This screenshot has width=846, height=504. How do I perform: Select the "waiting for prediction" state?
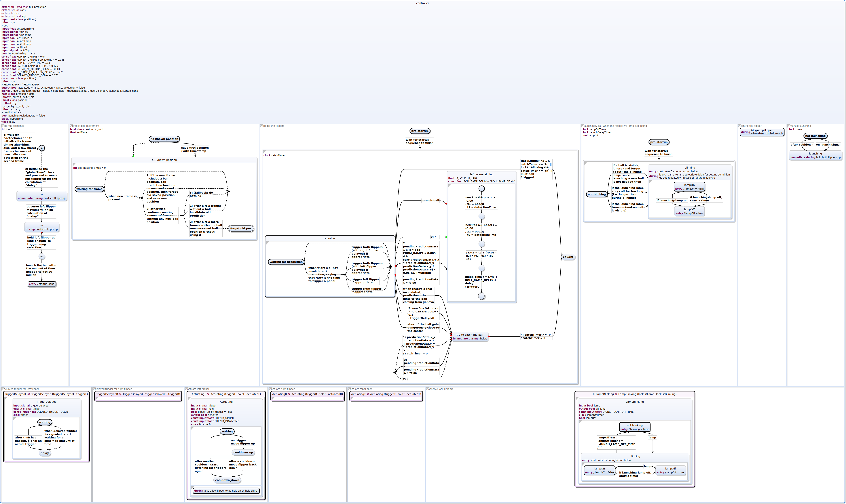coord(286,262)
